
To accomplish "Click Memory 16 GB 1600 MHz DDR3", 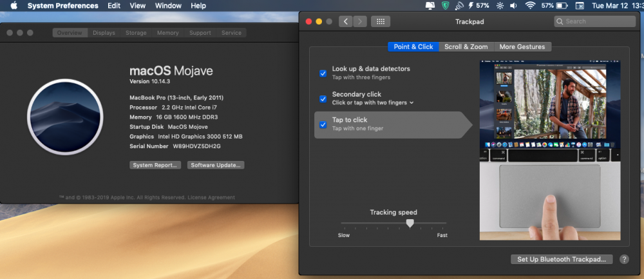I will click(174, 117).
